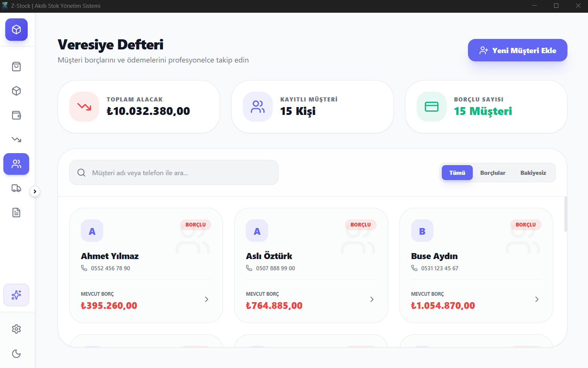Open the document reports icon in sidebar
Screen dimensions: 588x368
(x=16, y=213)
